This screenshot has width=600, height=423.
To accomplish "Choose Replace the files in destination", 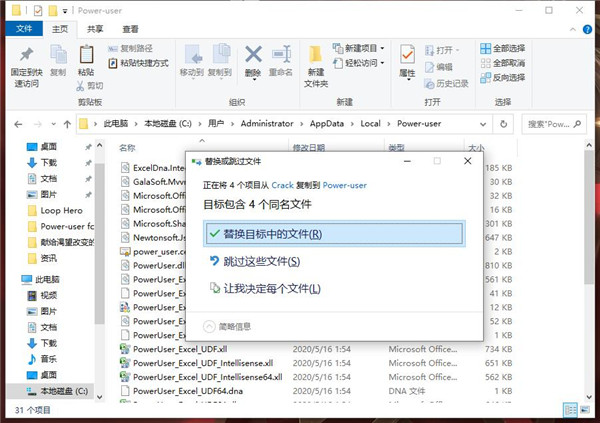I will click(x=334, y=234).
